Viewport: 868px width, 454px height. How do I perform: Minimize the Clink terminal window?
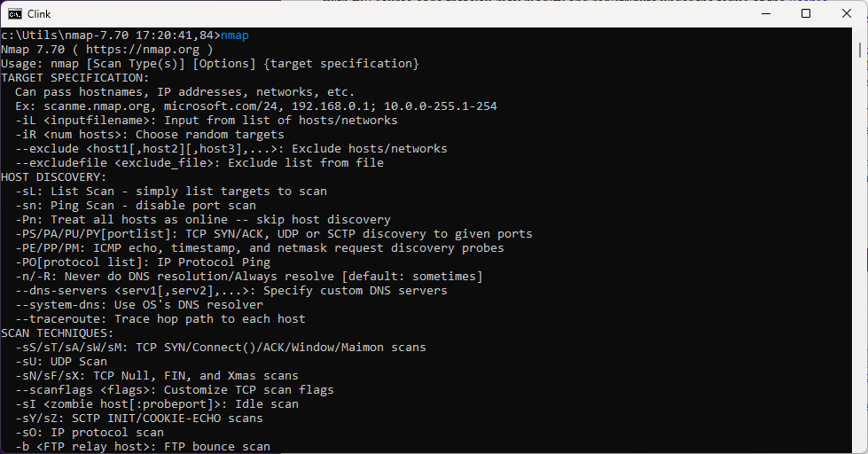(765, 13)
